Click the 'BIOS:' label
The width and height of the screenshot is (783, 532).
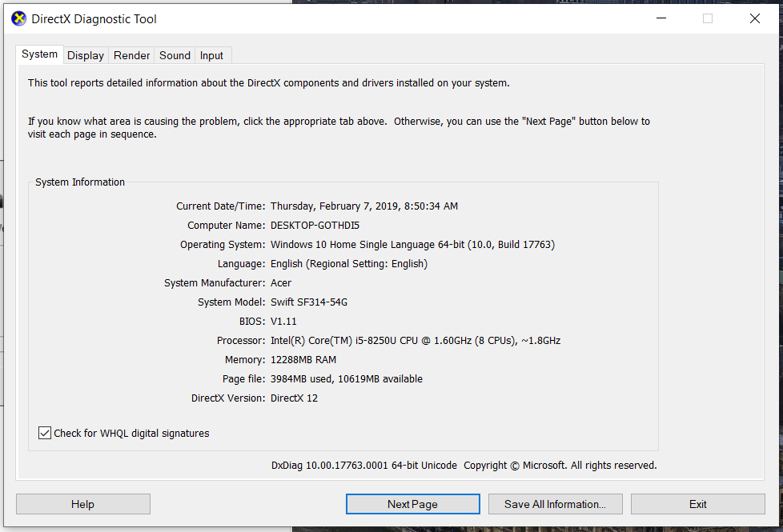point(252,322)
